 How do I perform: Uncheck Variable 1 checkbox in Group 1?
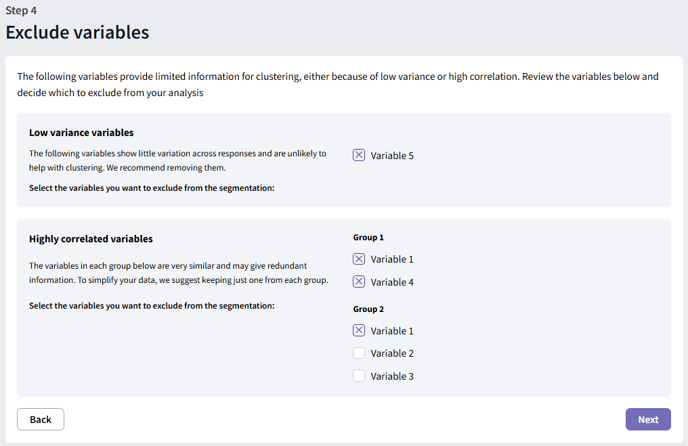[359, 259]
